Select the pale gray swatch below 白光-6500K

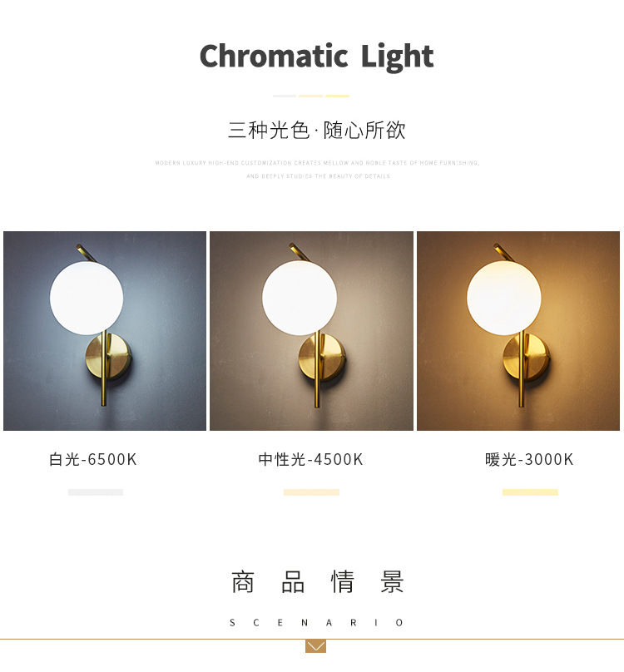click(96, 492)
